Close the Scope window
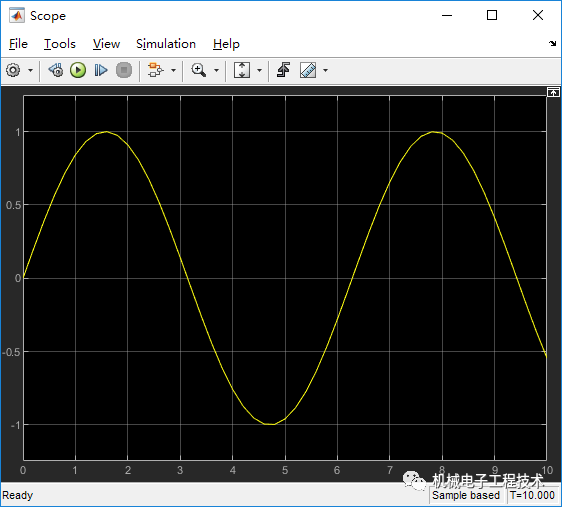 pos(538,15)
